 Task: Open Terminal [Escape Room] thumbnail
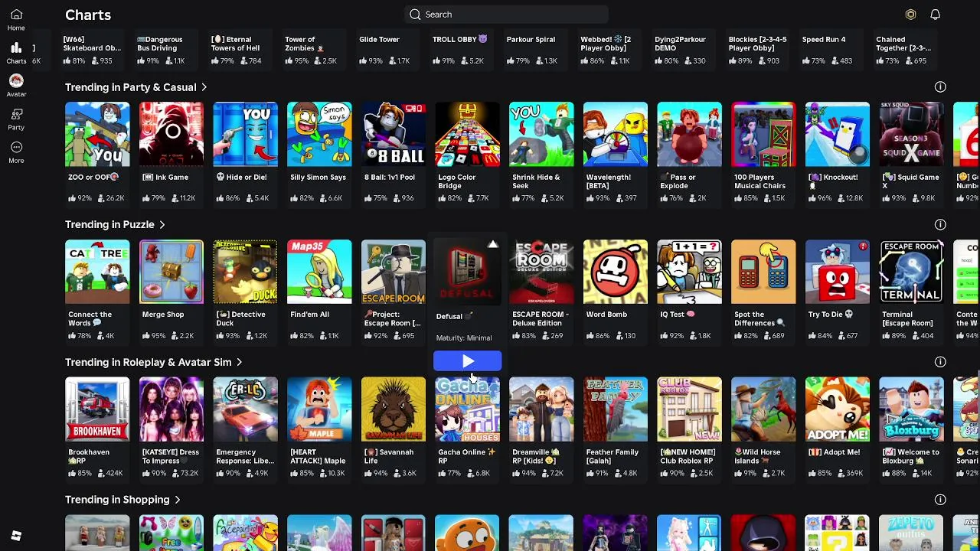[x=911, y=272]
